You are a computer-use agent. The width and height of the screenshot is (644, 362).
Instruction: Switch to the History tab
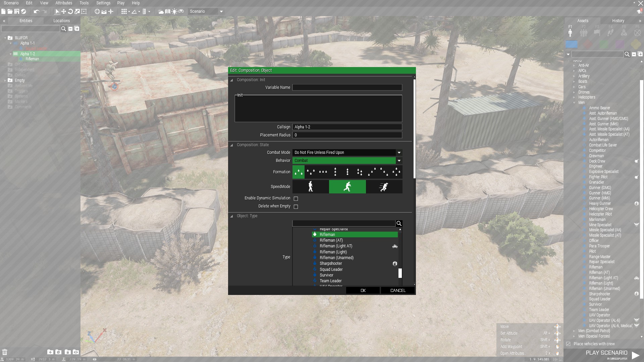pos(618,21)
